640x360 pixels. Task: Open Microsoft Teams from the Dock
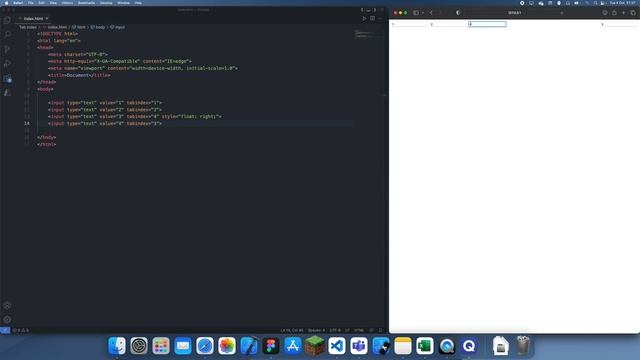click(359, 346)
